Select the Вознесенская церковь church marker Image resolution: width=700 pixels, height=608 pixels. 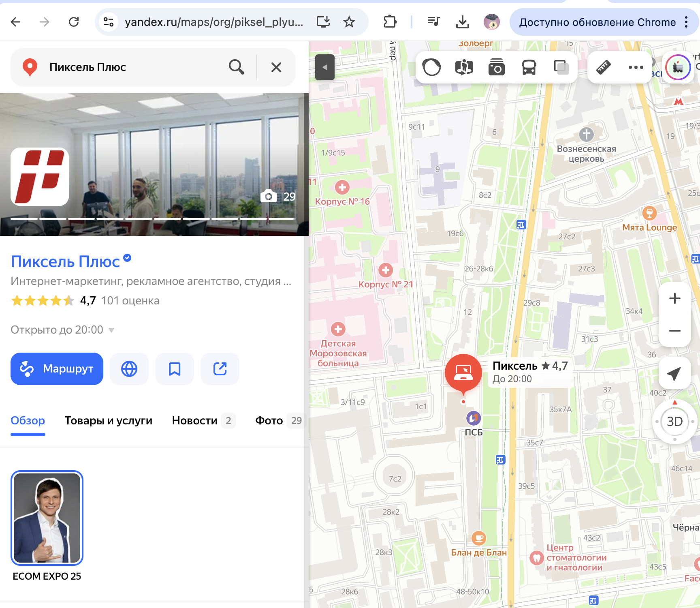click(587, 134)
